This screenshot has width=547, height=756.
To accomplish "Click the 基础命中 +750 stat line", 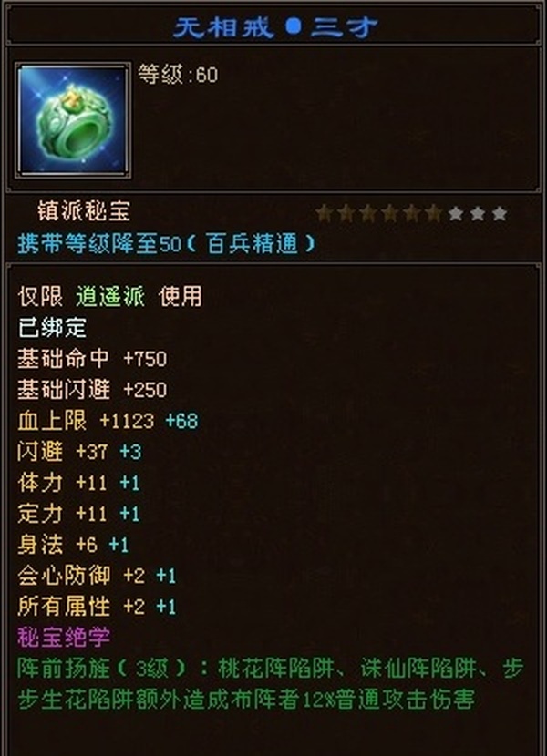I will 92,359.
